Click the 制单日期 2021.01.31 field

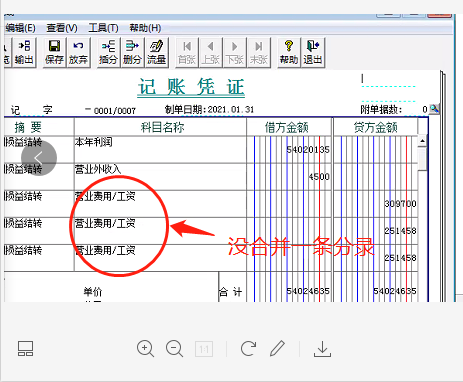tap(209, 109)
